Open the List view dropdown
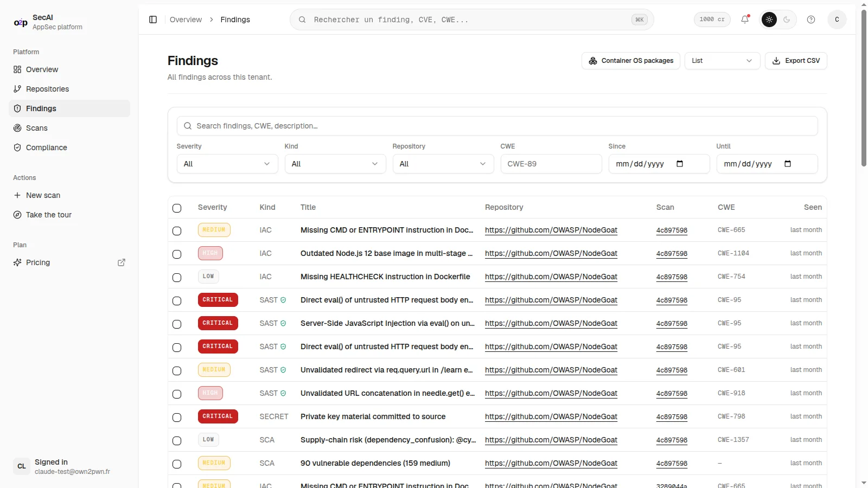The image size is (868, 488). click(x=722, y=61)
